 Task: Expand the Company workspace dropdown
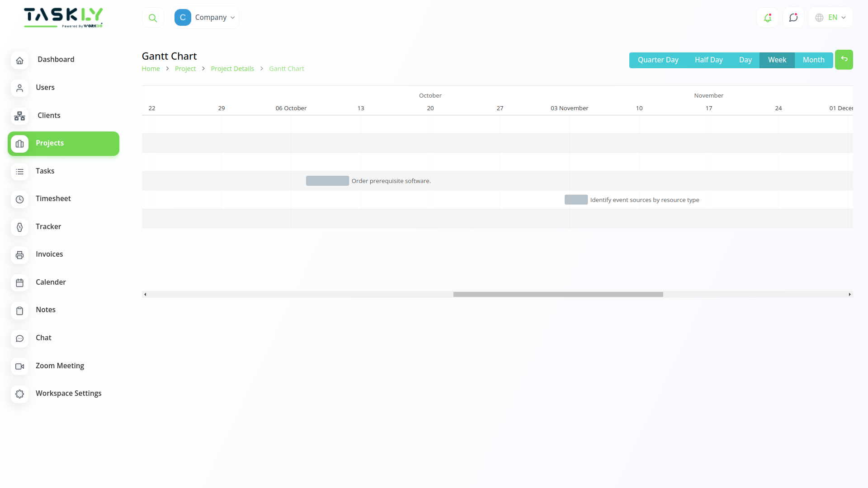pyautogui.click(x=206, y=17)
